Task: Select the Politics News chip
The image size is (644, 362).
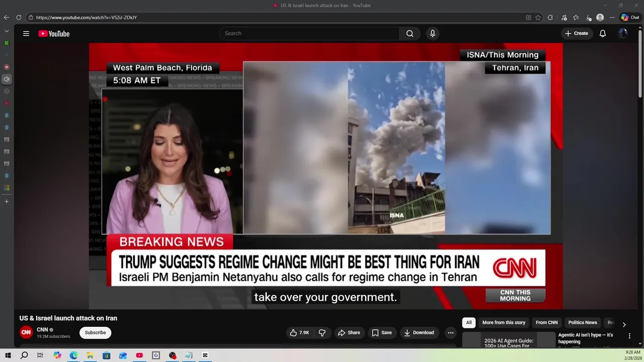Action: point(583,323)
